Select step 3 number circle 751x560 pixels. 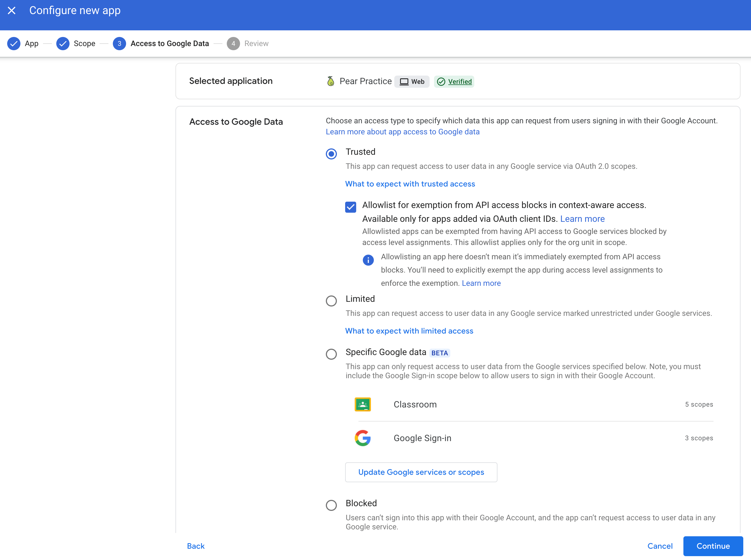click(119, 43)
